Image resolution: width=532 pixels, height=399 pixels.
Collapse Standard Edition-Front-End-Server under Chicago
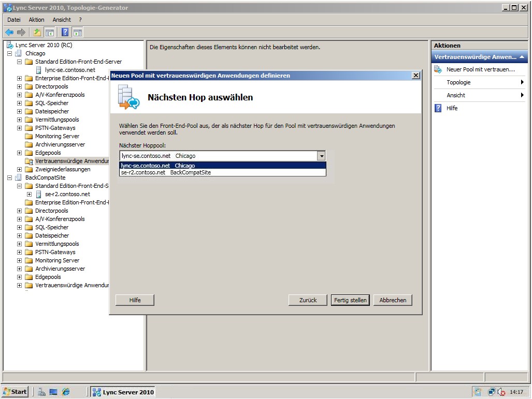19,62
